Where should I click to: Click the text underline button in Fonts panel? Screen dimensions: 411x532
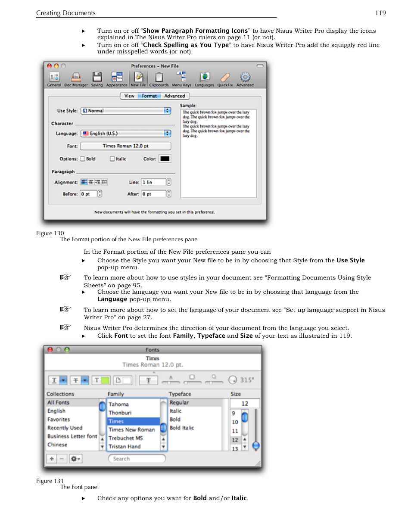pos(54,380)
